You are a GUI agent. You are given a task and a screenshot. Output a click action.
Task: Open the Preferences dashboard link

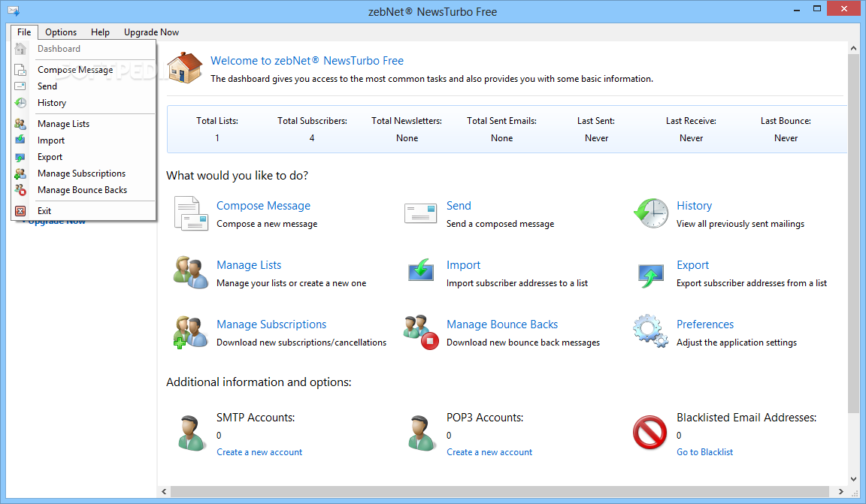click(x=705, y=324)
